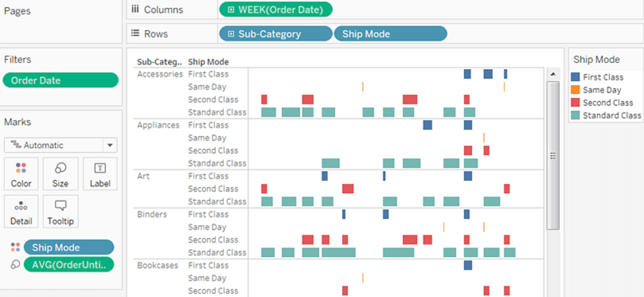
Task: Highlight Standard Class teal legend swatch
Action: point(575,115)
